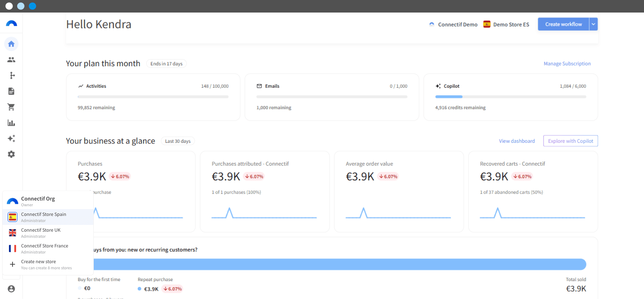Open the View dashboard link
The width and height of the screenshot is (644, 299).
click(x=517, y=141)
